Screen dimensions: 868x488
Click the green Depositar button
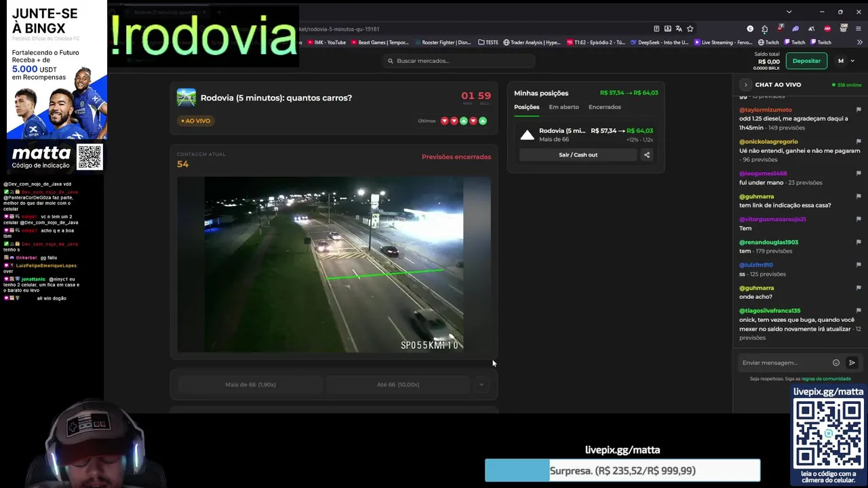click(806, 61)
